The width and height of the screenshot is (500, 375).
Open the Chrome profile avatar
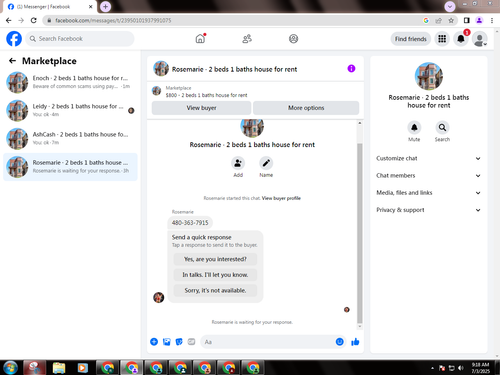click(479, 20)
